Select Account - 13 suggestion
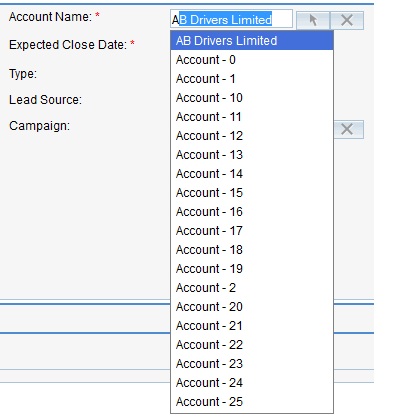 [252, 155]
